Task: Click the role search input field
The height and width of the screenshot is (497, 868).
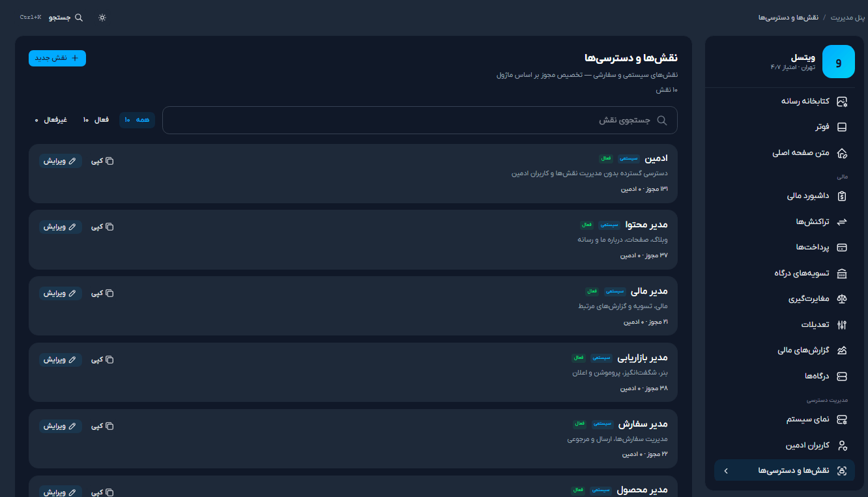Action: [x=420, y=120]
